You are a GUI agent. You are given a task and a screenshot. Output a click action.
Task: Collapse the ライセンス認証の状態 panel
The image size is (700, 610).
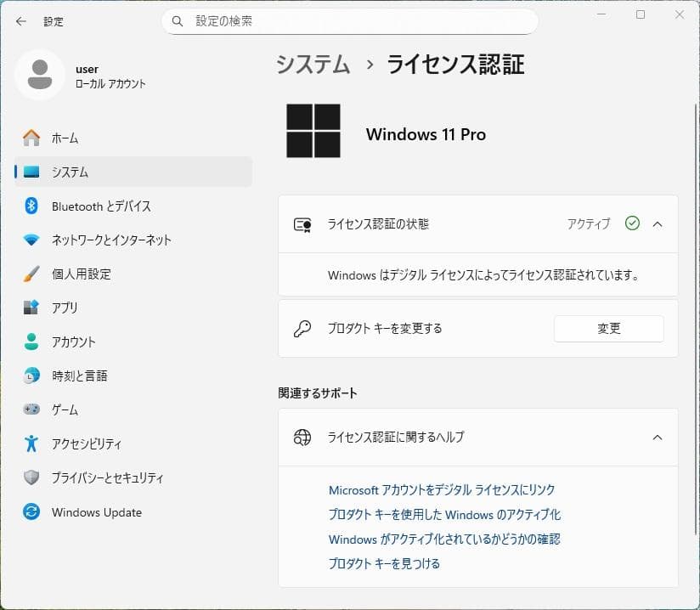pyautogui.click(x=657, y=223)
